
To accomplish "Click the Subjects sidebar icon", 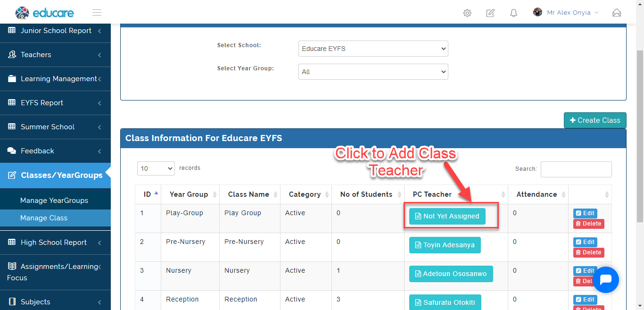I will tap(12, 302).
